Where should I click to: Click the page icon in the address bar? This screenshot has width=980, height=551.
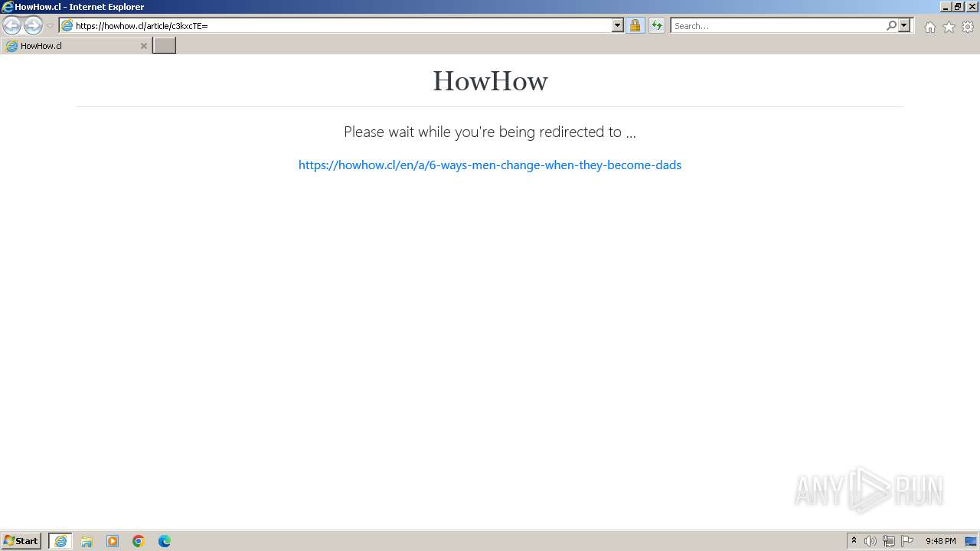pos(67,26)
